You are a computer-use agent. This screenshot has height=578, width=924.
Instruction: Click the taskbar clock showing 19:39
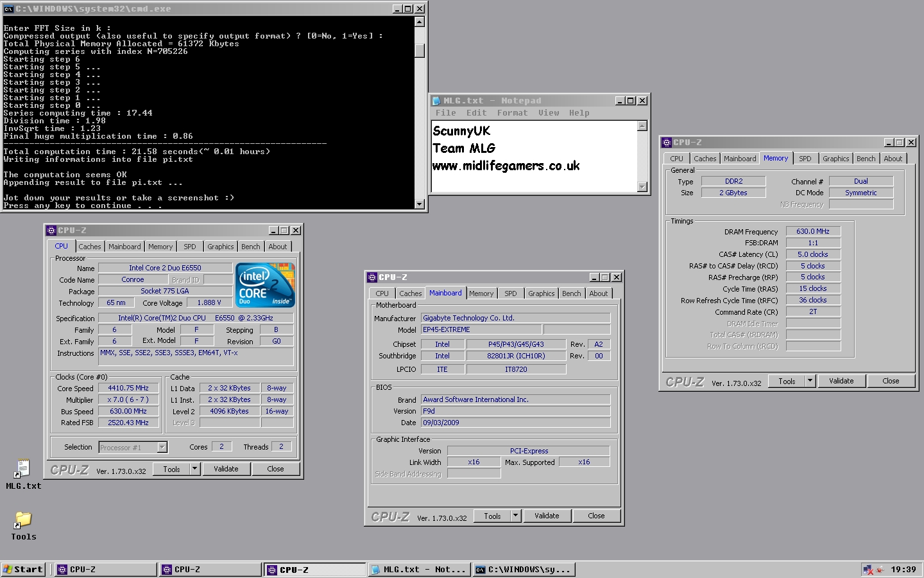click(x=903, y=570)
